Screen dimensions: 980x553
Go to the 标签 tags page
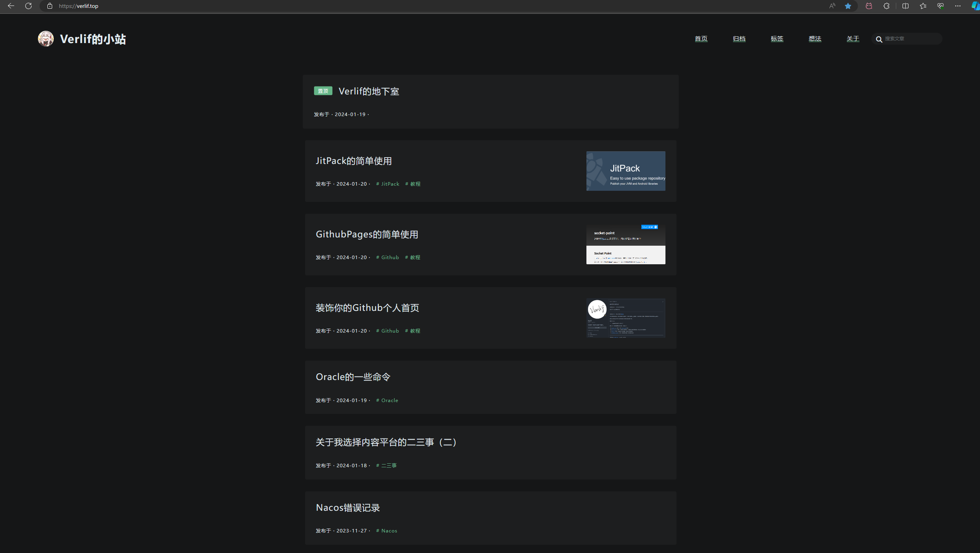(777, 39)
